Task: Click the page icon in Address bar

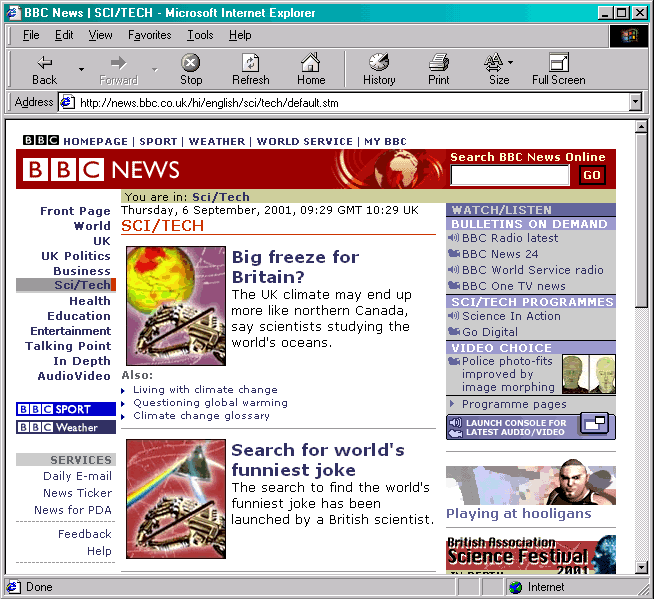Action: point(68,102)
